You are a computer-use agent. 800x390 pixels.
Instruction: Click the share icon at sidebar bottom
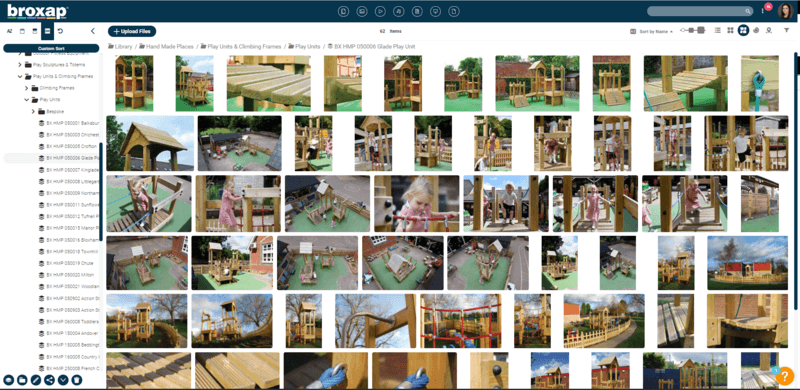49,380
